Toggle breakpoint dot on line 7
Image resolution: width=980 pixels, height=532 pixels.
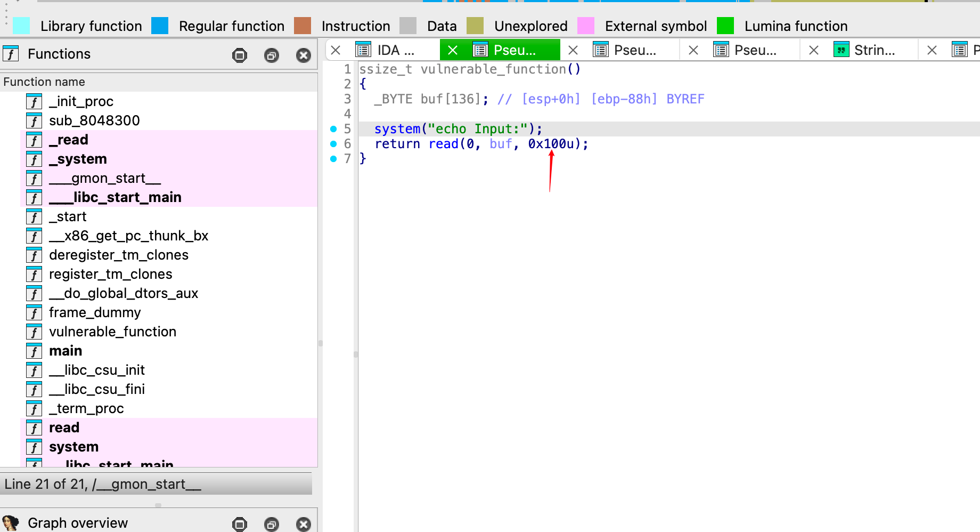coord(333,159)
